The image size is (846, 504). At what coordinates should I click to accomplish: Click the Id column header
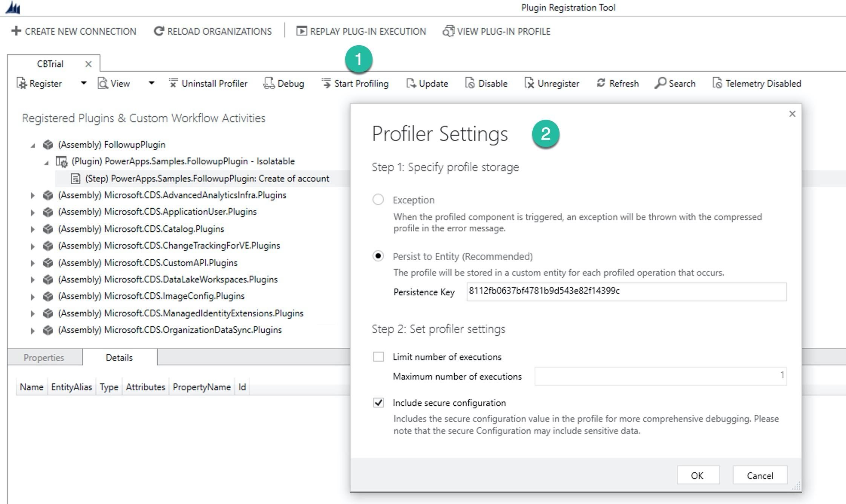click(242, 387)
